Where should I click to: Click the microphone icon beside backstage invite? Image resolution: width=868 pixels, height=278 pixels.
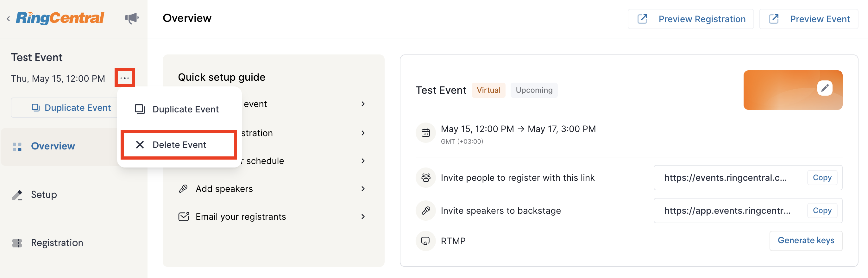point(425,211)
